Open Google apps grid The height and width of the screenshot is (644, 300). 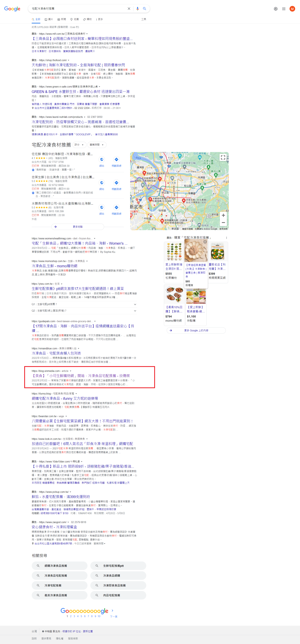point(284,9)
